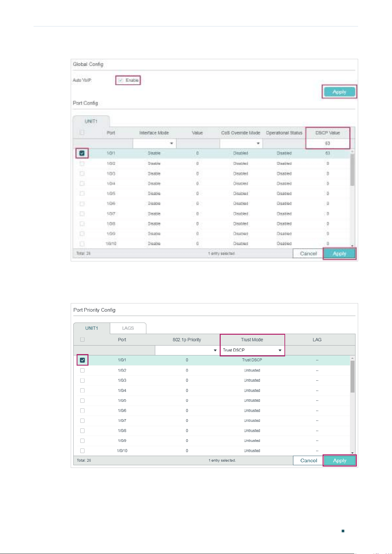
Task: Click Cancel in Port Config table
Action: click(308, 253)
